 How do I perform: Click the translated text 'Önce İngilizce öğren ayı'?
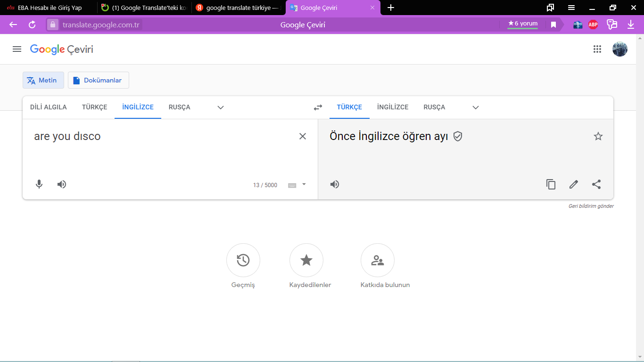point(389,136)
